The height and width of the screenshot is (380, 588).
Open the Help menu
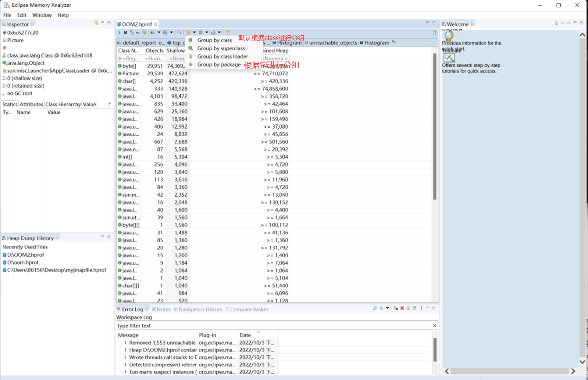point(63,15)
